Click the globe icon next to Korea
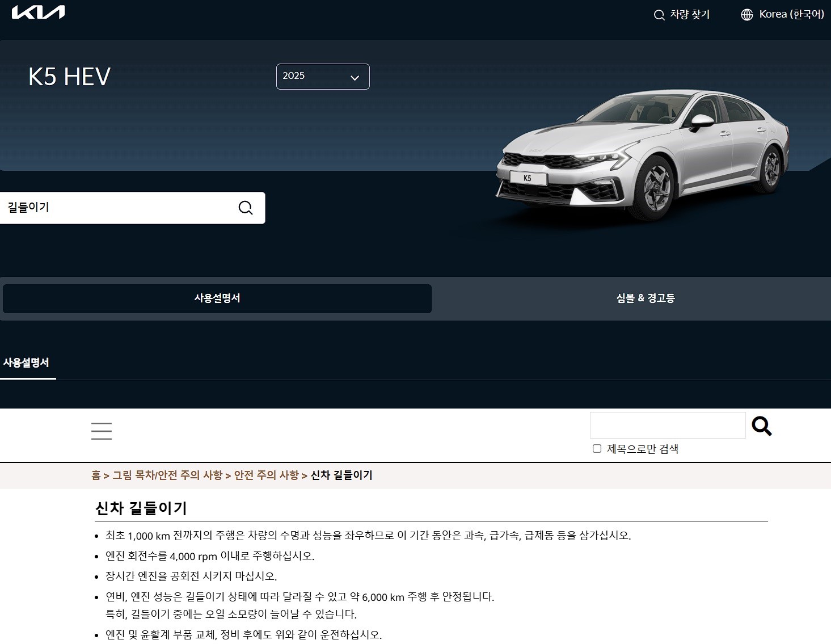 [x=747, y=15]
